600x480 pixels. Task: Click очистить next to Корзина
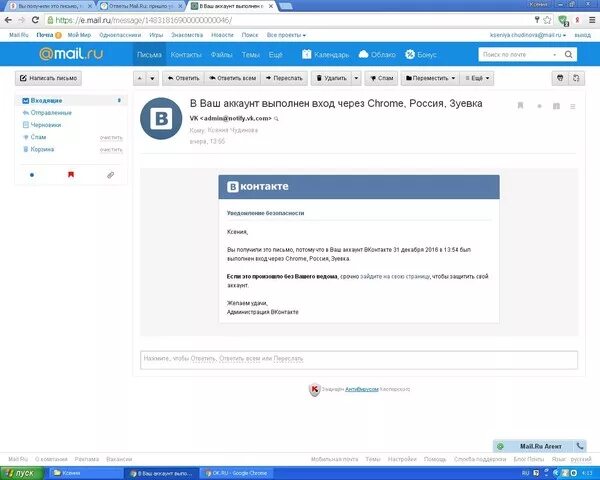coord(111,150)
